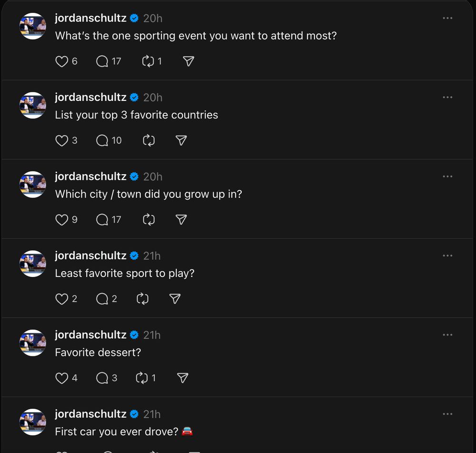Like the top 3 favorite countries post

[61, 140]
